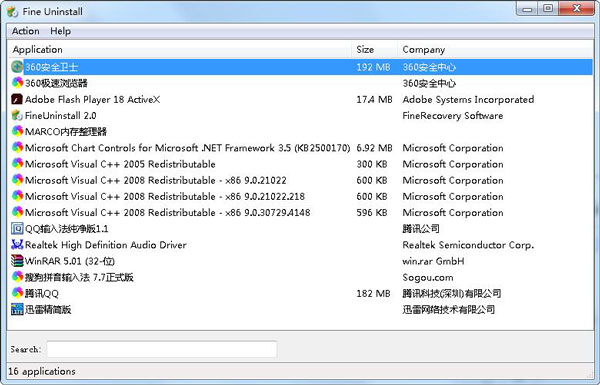Screen dimensions: 600x385
Task: Close the Fine Uninstall window
Action: pos(576,8)
